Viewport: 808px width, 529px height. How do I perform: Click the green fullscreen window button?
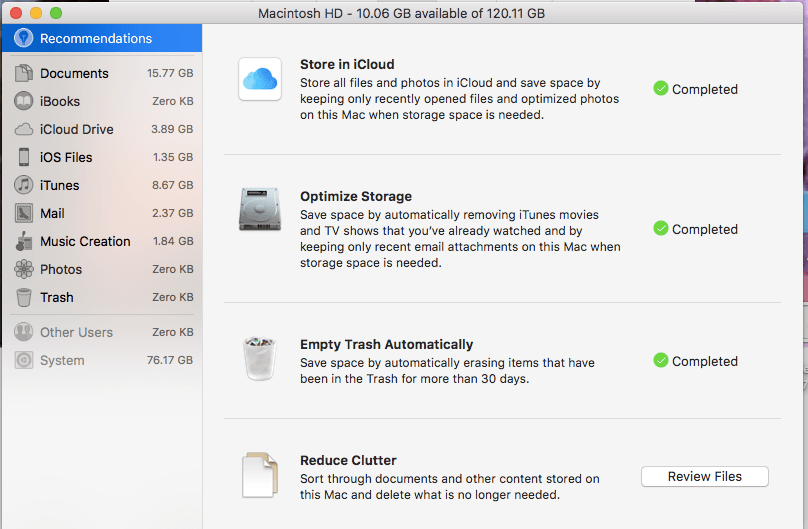[56, 13]
